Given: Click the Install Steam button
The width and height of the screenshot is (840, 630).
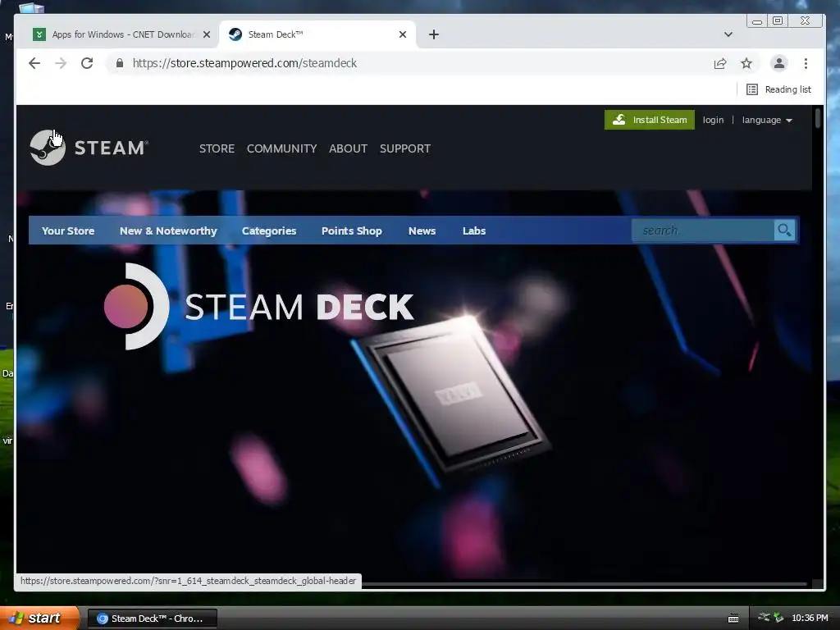Looking at the screenshot, I should coord(650,120).
